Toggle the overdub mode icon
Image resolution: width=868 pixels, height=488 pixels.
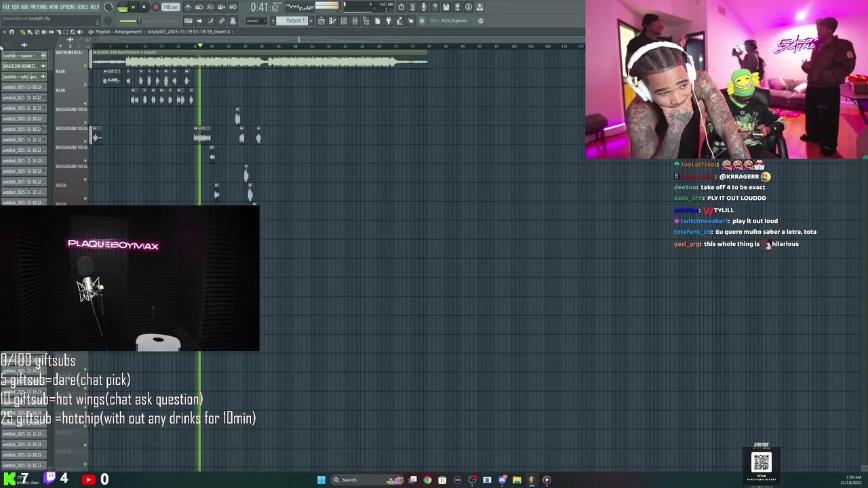(221, 7)
